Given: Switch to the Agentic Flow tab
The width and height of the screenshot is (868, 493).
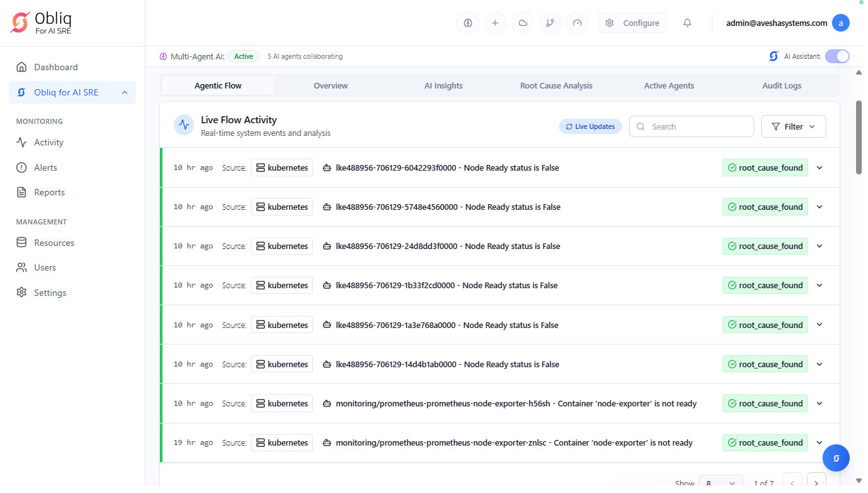Looking at the screenshot, I should point(218,85).
